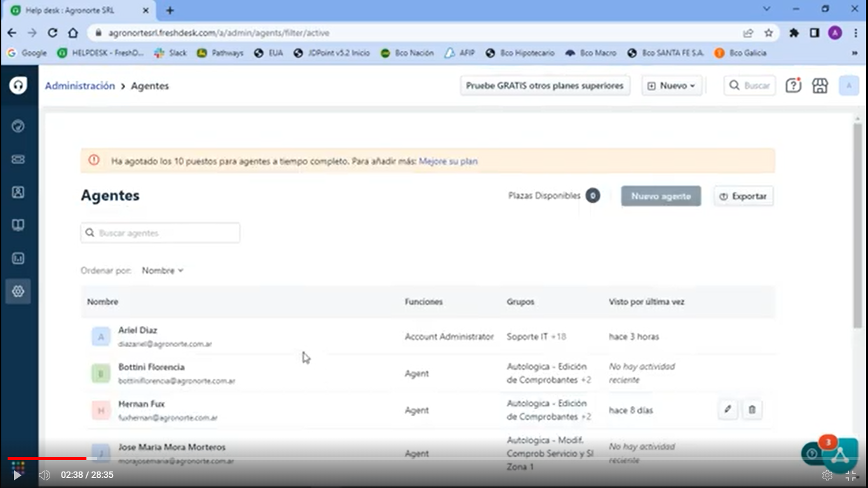Screen dimensions: 868x488
Task: Open the Reports chart icon in sidebar
Action: pyautogui.click(x=18, y=259)
